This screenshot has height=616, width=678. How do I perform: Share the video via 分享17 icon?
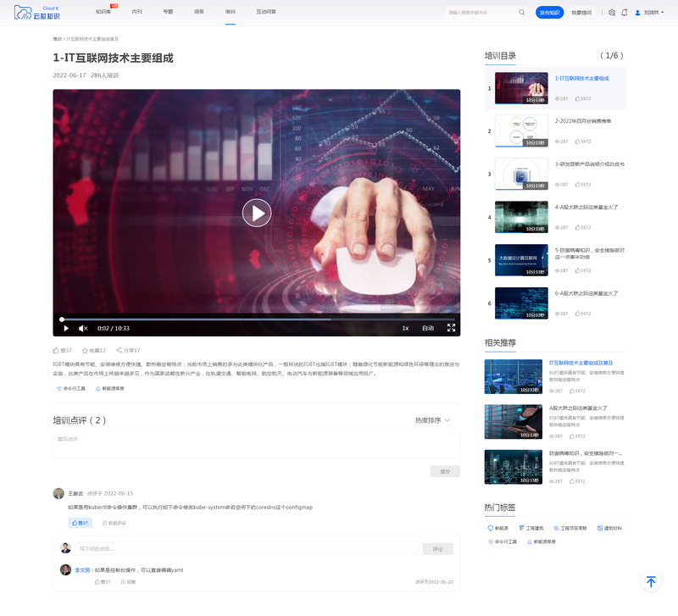[x=128, y=350]
